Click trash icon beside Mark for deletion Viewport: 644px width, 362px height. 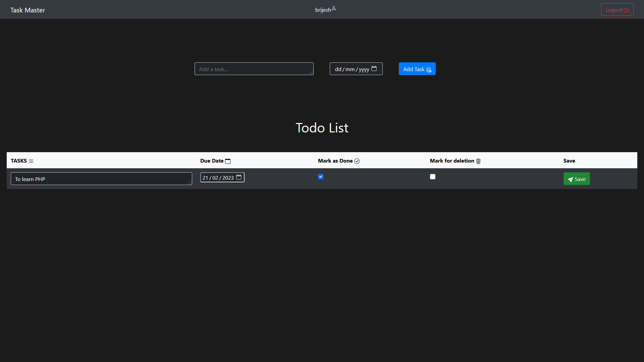478,161
